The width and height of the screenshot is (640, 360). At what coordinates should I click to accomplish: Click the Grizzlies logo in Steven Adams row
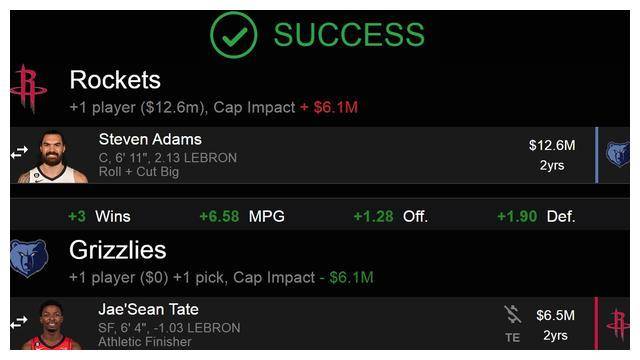tap(617, 154)
